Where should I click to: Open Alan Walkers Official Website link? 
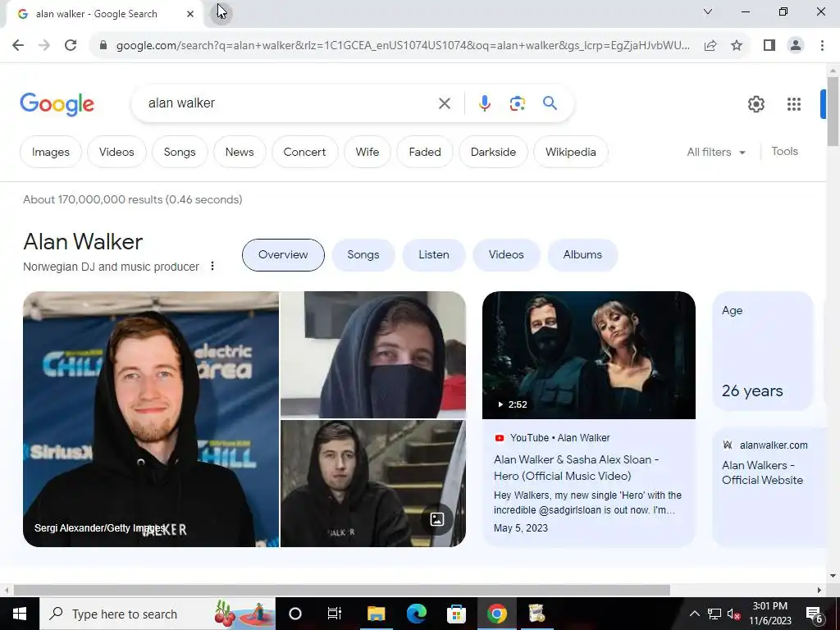[762, 472]
